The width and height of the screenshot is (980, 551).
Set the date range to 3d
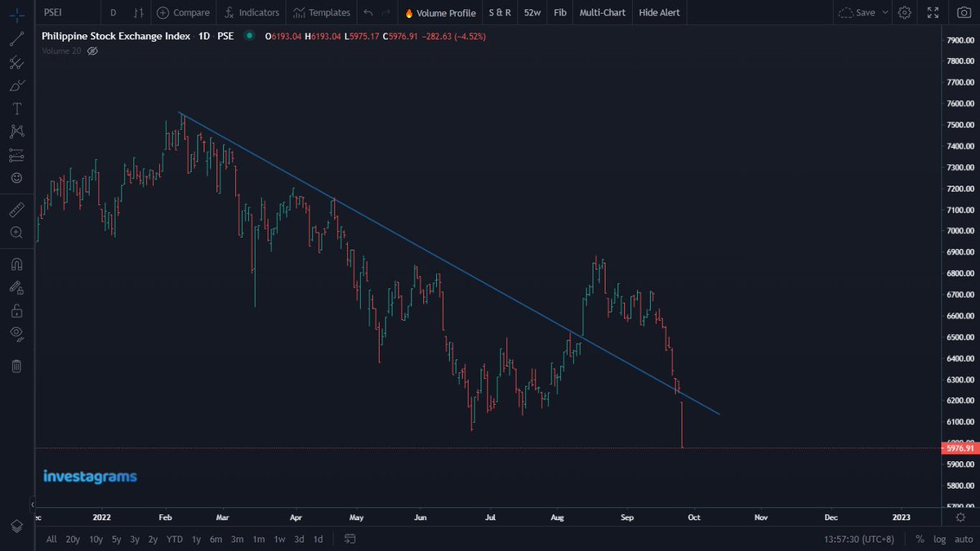300,539
